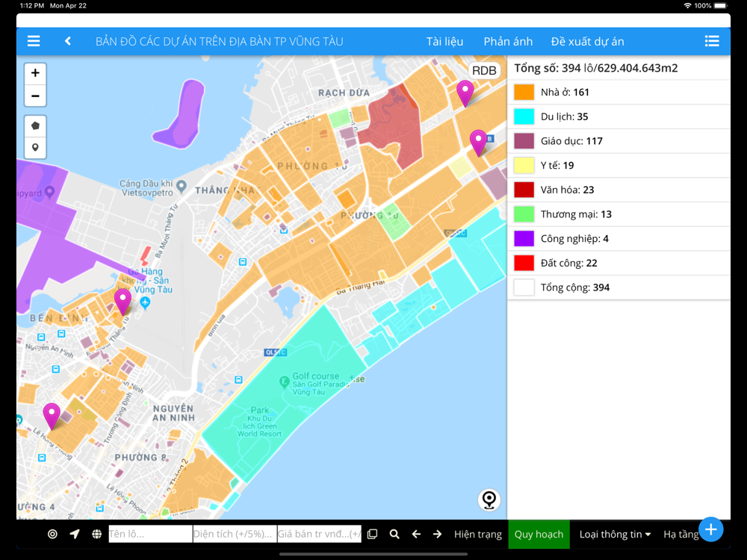Click the Golf course place icon
747x560 pixels.
coord(285,382)
